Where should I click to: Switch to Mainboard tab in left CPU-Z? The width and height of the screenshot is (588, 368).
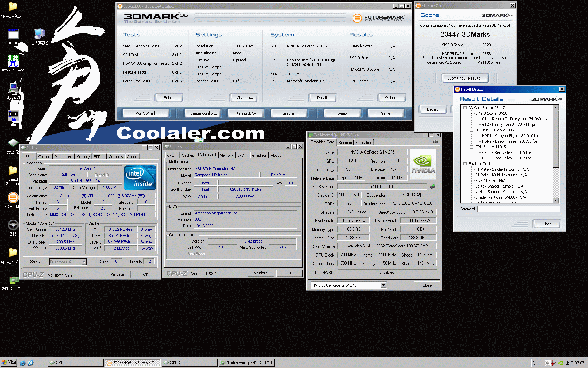tap(63, 157)
